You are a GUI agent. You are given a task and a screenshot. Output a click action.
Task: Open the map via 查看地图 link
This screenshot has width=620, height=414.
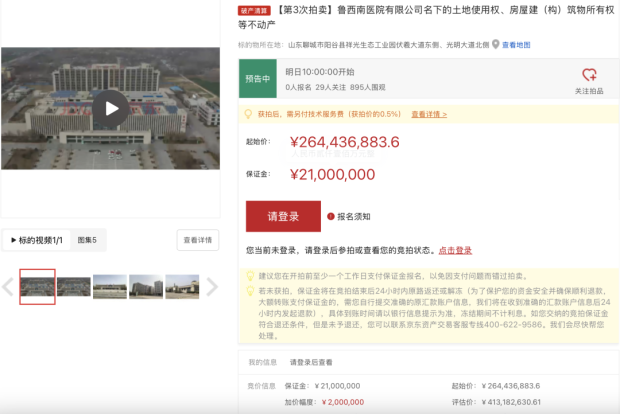coord(516,45)
